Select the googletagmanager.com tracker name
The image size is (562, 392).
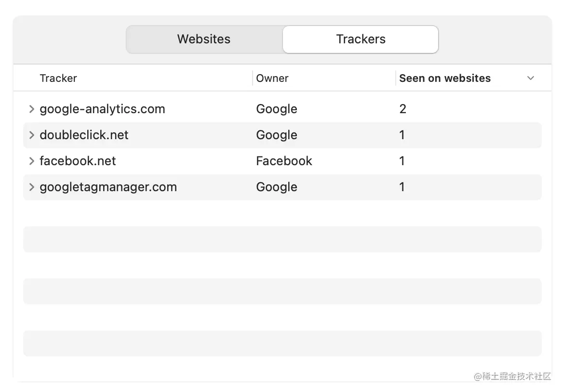tap(108, 187)
